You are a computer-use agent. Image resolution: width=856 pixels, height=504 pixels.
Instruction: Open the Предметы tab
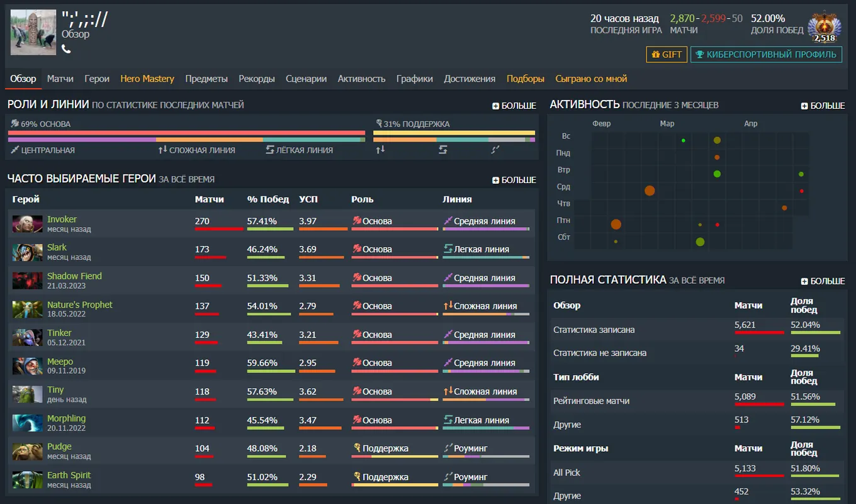[x=206, y=79]
